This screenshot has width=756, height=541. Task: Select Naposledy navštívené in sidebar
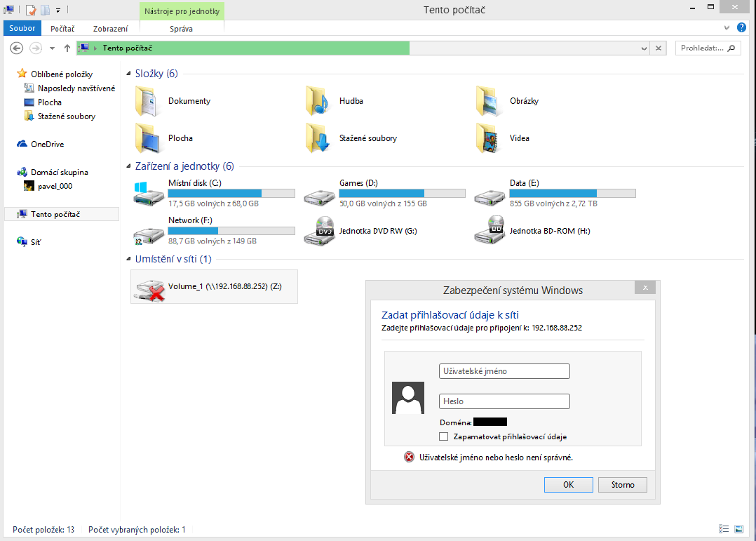(x=76, y=88)
